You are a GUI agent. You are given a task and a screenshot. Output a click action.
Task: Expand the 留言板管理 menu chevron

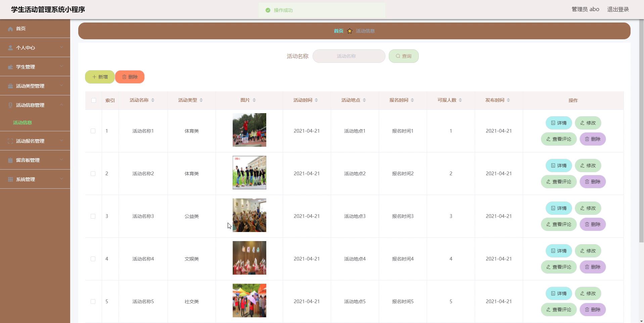click(61, 160)
